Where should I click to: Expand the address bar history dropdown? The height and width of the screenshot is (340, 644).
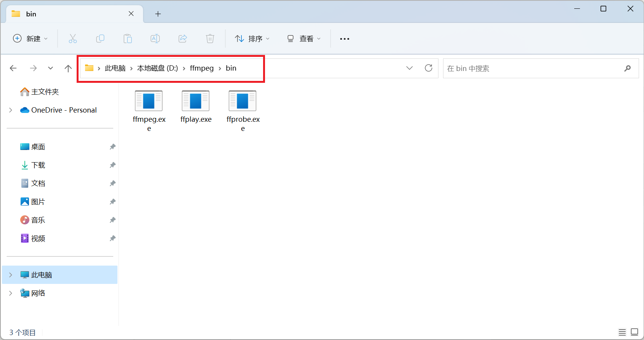[x=410, y=68]
